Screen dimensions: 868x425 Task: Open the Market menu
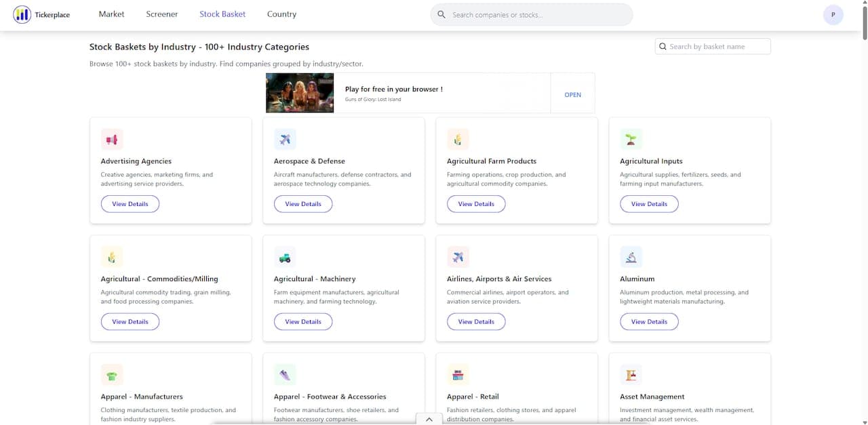111,14
